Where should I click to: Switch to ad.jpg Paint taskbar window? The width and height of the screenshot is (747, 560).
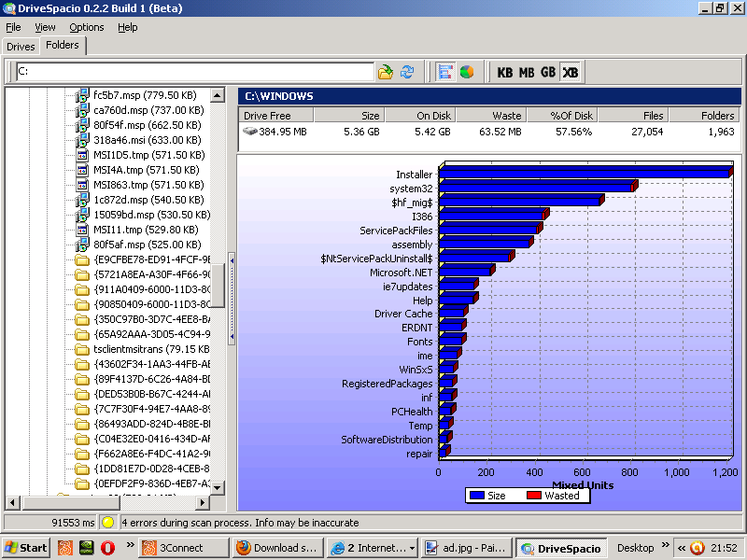[x=467, y=548]
